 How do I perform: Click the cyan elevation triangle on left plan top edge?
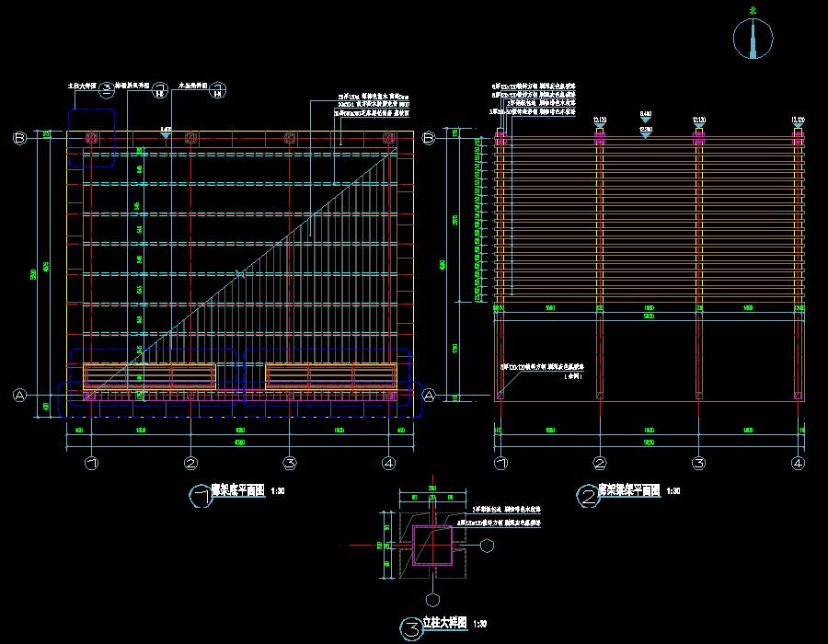(x=166, y=134)
